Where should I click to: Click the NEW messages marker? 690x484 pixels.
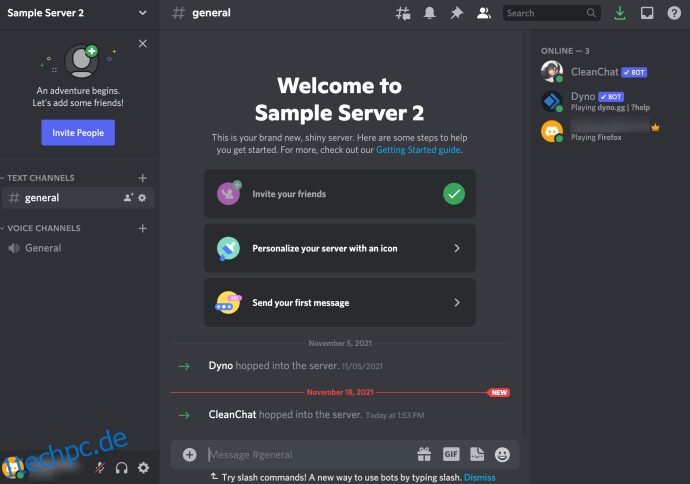point(499,392)
